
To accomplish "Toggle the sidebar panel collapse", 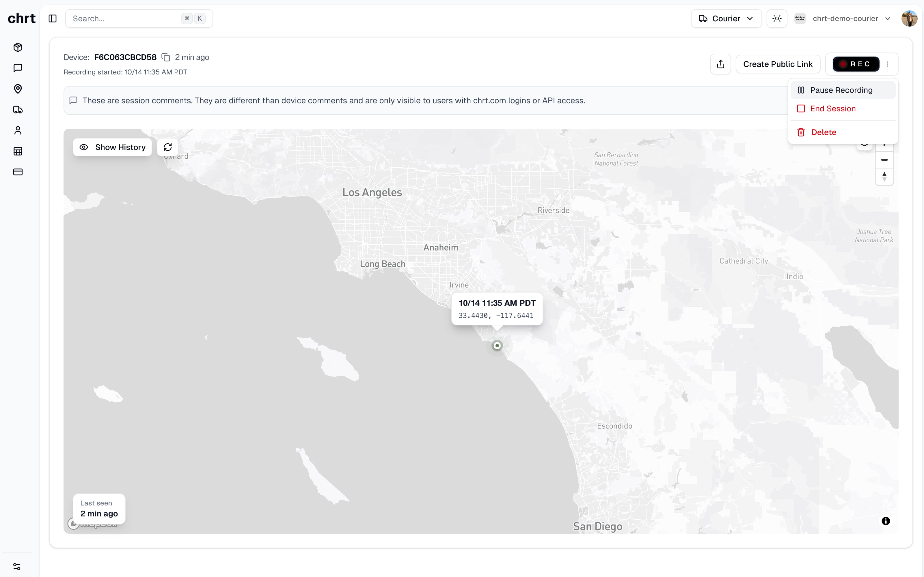I will point(53,19).
